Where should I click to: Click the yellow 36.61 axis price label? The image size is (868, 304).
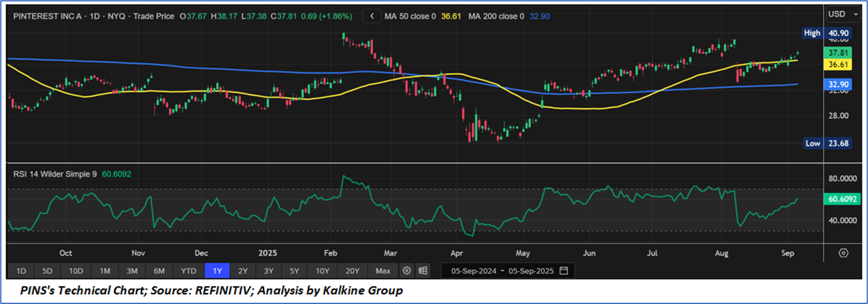839,64
